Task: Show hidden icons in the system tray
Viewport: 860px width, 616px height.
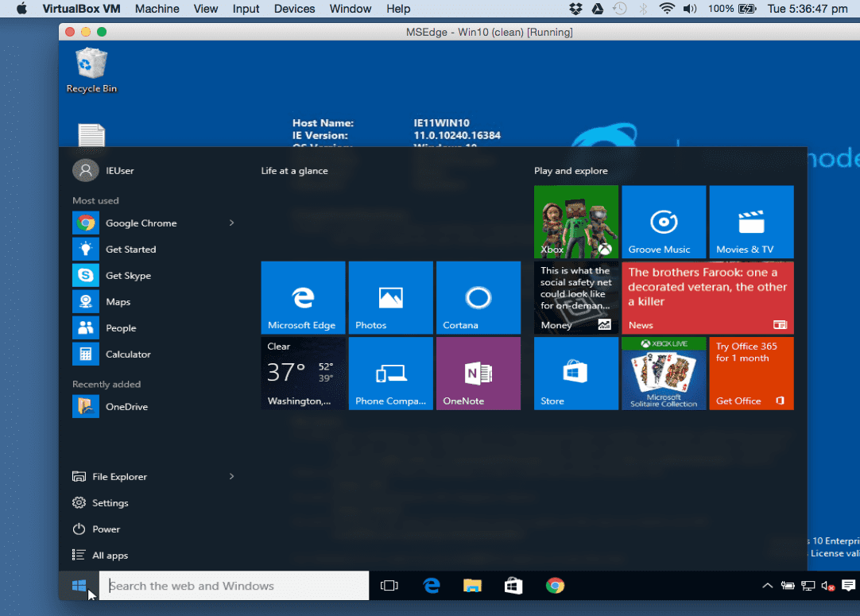Action: (x=767, y=585)
